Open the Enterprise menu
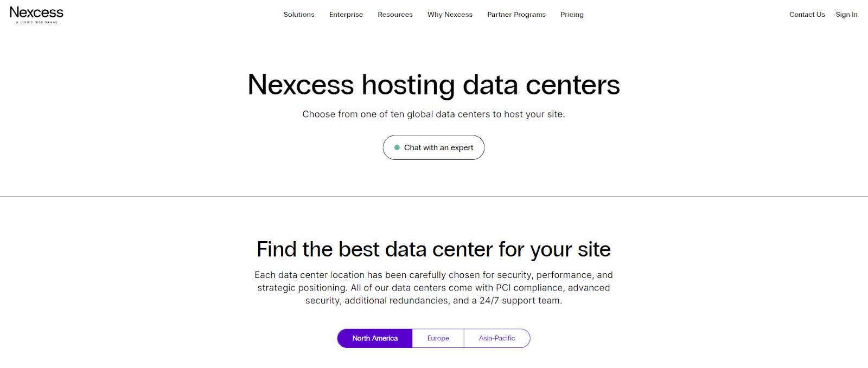This screenshot has height=368, width=868. pyautogui.click(x=346, y=15)
